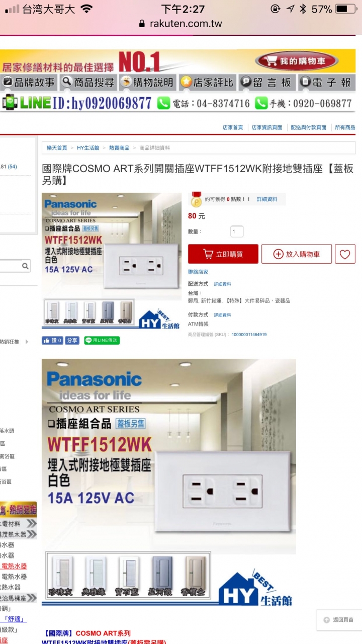The width and height of the screenshot is (362, 644).
Task: Expand the 熱銷狂推 sidebar arrow
Action: point(27,342)
